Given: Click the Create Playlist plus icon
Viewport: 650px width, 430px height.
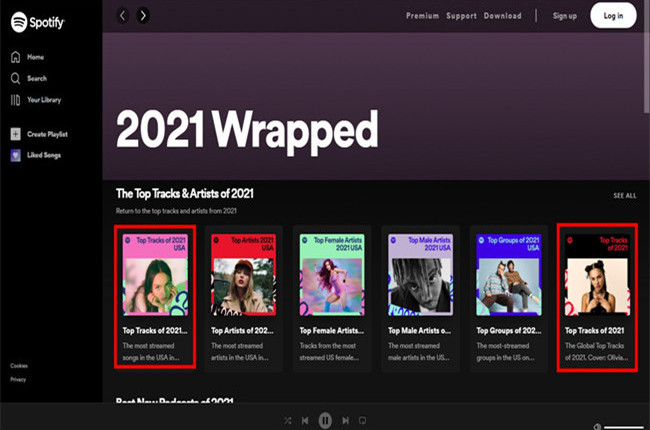Looking at the screenshot, I should pyautogui.click(x=15, y=134).
